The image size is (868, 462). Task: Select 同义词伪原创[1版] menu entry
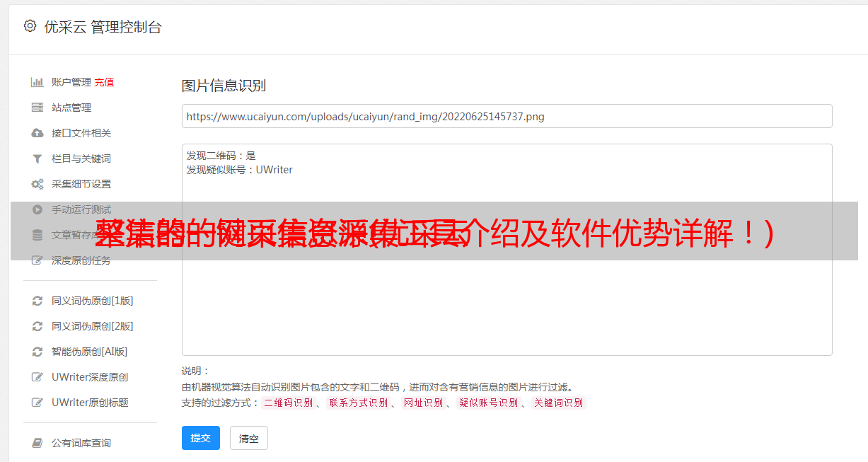coord(93,301)
